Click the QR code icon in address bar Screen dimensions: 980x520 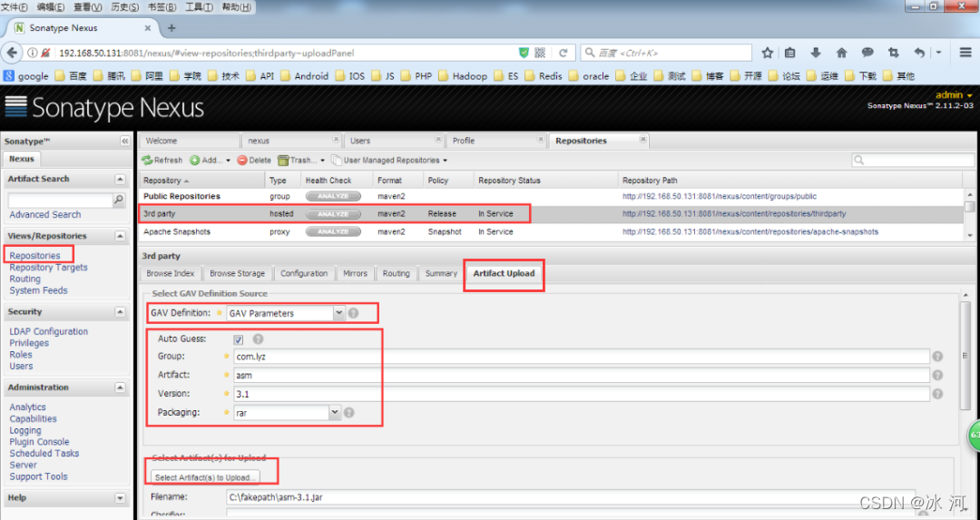point(541,54)
